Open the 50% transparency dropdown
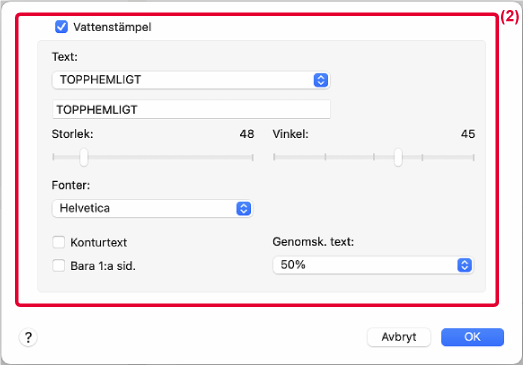 [x=373, y=265]
